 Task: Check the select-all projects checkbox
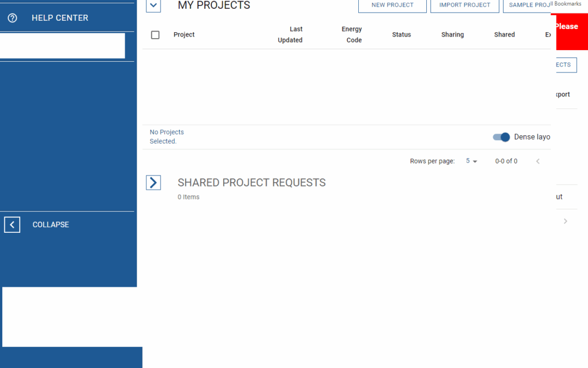point(155,35)
